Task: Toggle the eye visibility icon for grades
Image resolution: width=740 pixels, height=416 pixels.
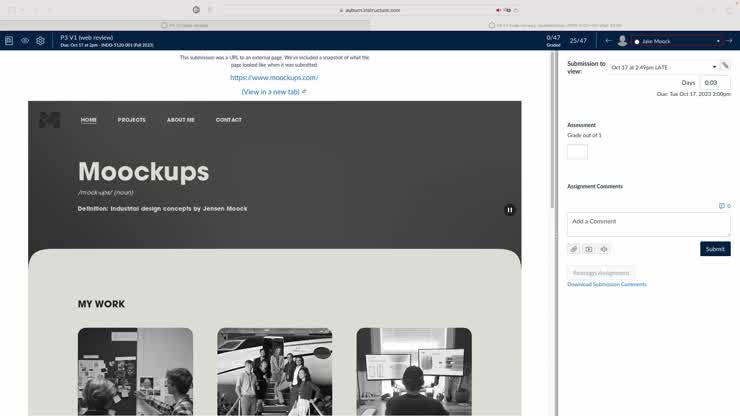Action: pos(25,41)
